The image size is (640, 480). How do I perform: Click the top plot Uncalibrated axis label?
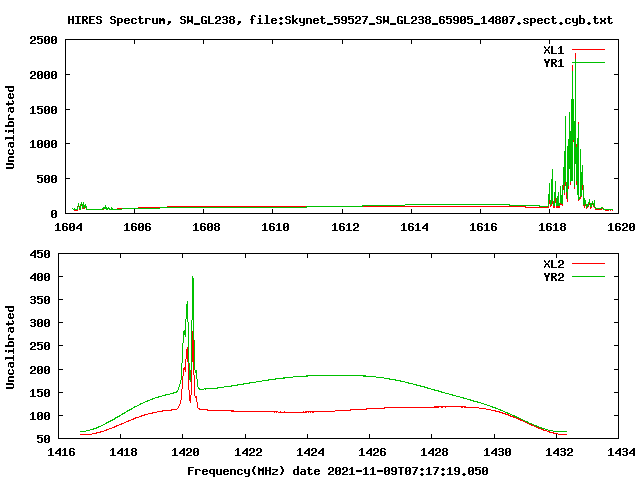[10, 127]
